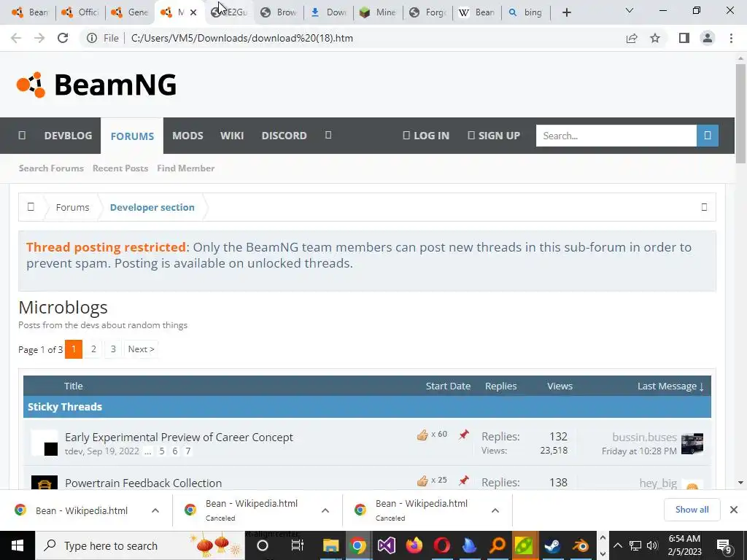Viewport: 747px width, 560px height.
Task: Go to page 3 of Microblogs
Action: (x=113, y=349)
